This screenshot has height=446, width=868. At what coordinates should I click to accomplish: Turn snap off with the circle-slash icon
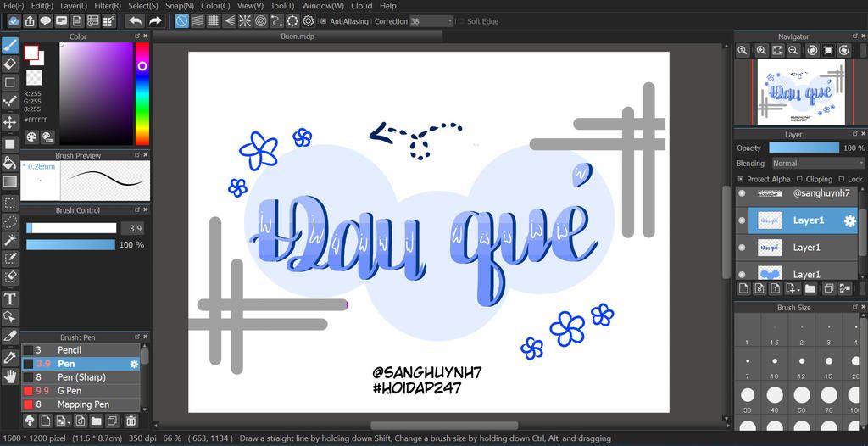[x=181, y=21]
